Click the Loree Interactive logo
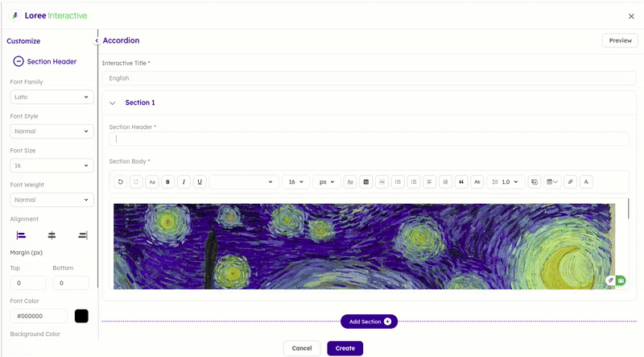This screenshot has width=644, height=357. (x=47, y=15)
